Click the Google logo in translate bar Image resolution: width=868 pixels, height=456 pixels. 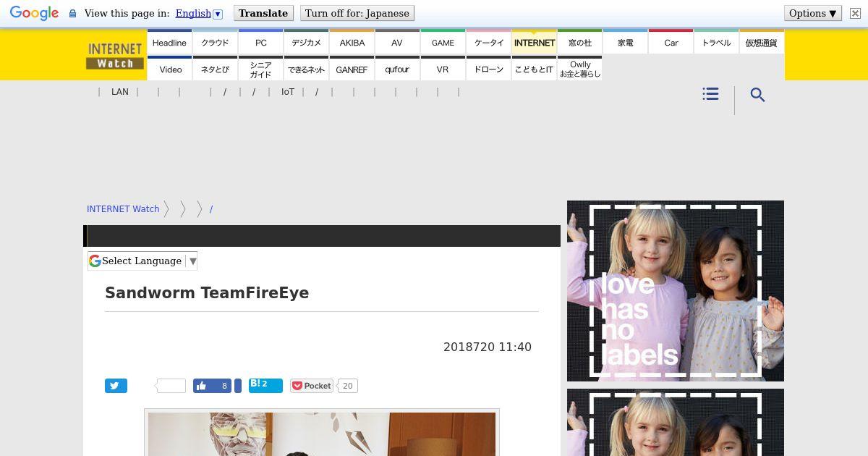(x=34, y=14)
